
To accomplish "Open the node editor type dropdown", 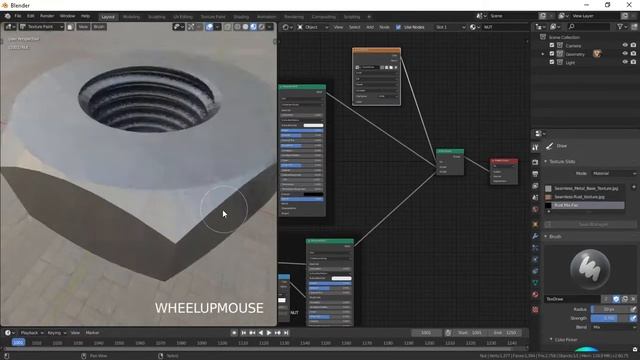I will 287,27.
